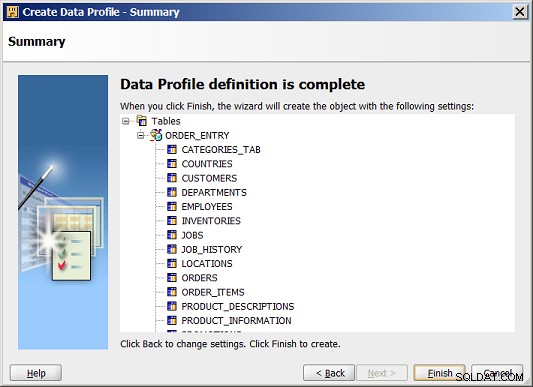The height and width of the screenshot is (387, 533).
Task: Click the table icon beside PRODUCT_DESCRIPTIONS
Action: [172, 306]
